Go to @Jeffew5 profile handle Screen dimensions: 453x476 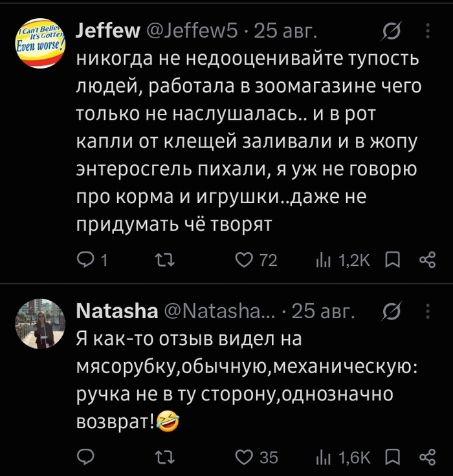[192, 31]
